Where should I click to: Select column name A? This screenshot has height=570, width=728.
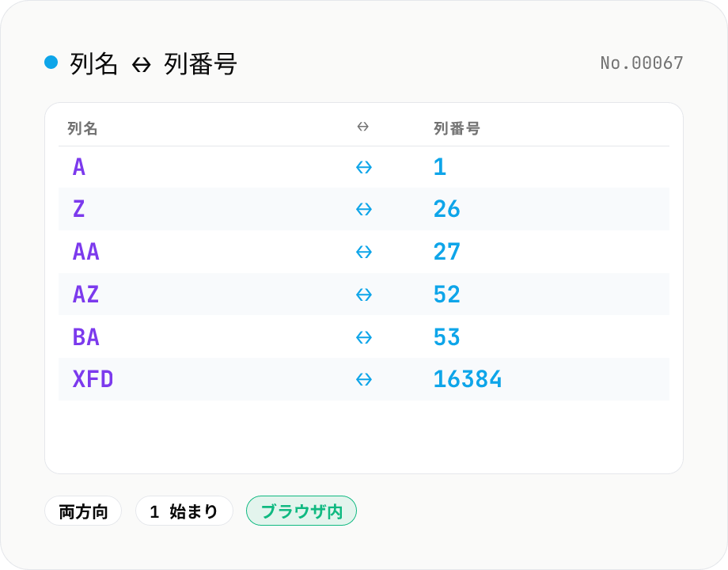79,167
